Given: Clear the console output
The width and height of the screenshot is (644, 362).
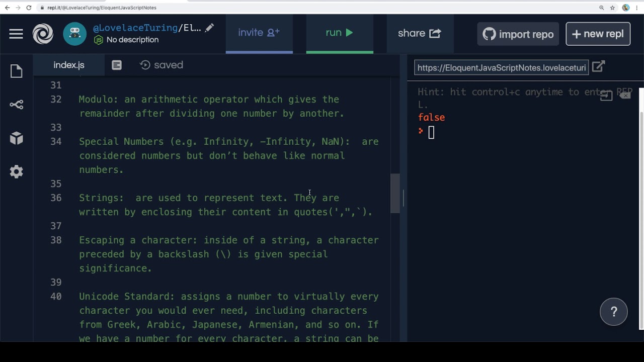Looking at the screenshot, I should tap(625, 95).
